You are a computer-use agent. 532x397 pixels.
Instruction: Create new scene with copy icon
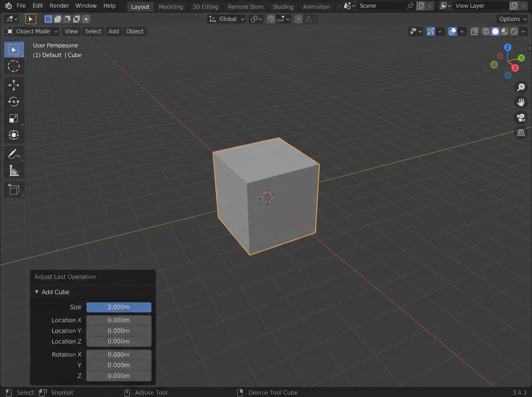pyautogui.click(x=420, y=6)
